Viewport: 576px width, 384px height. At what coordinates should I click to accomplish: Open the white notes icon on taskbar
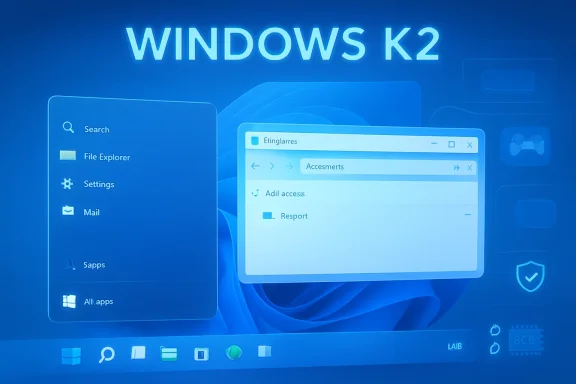click(138, 352)
